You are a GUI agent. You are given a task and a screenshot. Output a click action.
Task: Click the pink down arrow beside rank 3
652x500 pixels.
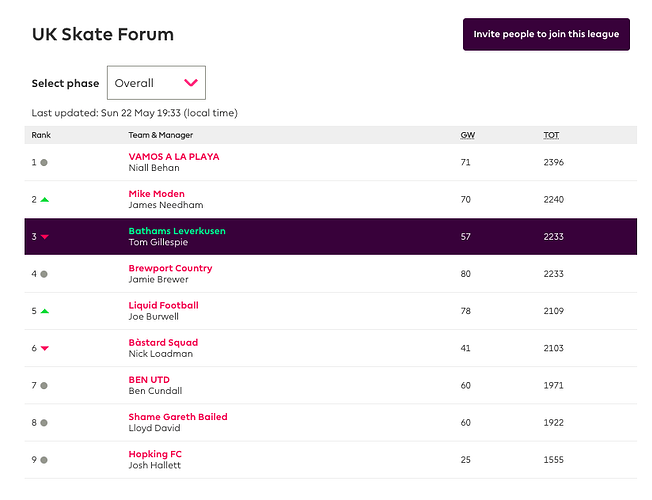pyautogui.click(x=44, y=237)
